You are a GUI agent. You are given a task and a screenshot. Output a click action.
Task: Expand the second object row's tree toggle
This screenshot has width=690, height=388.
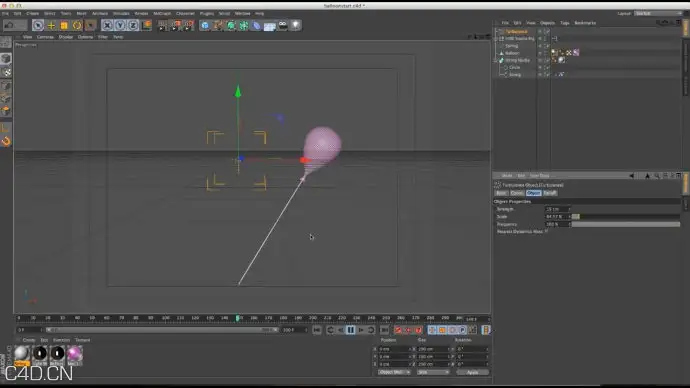click(496, 39)
